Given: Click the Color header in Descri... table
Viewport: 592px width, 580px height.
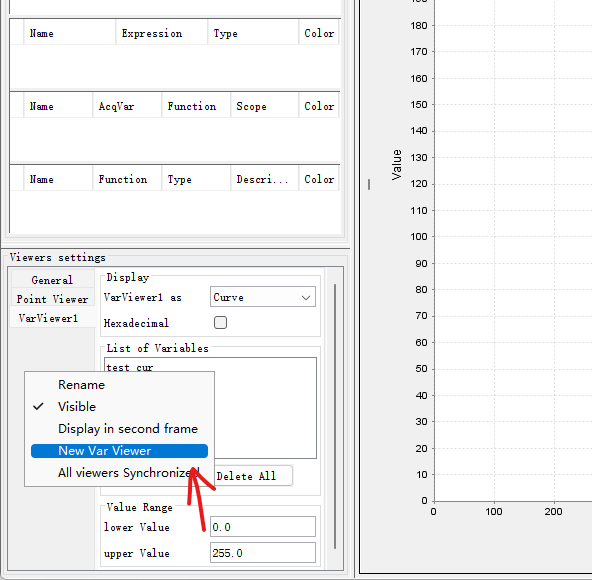Looking at the screenshot, I should pos(319,179).
